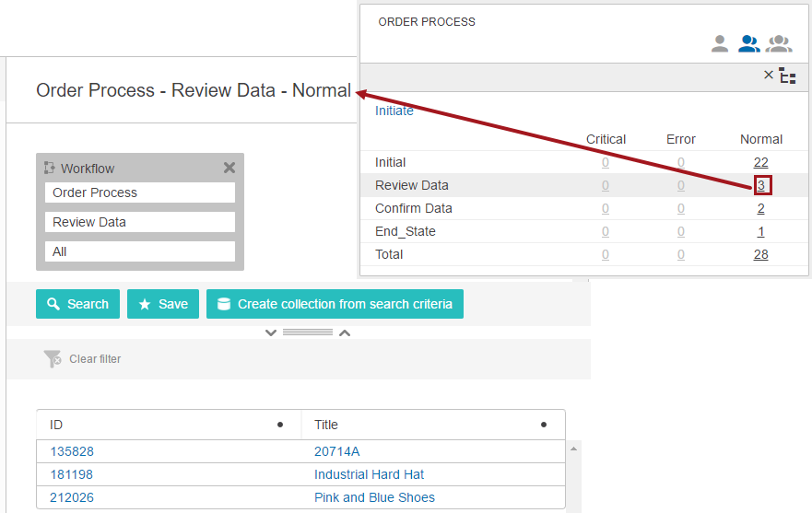812x513 pixels.
Task: Remove the Workflow filter with X
Action: tap(229, 168)
